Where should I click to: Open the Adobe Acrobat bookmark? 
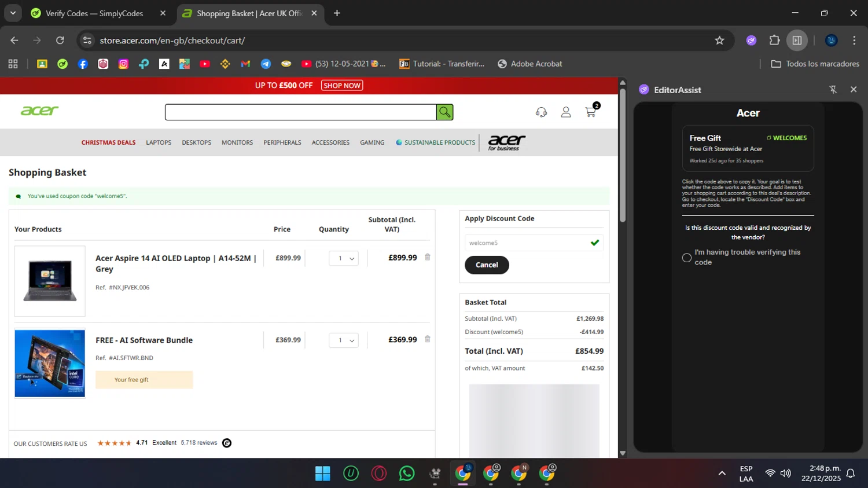coord(529,64)
